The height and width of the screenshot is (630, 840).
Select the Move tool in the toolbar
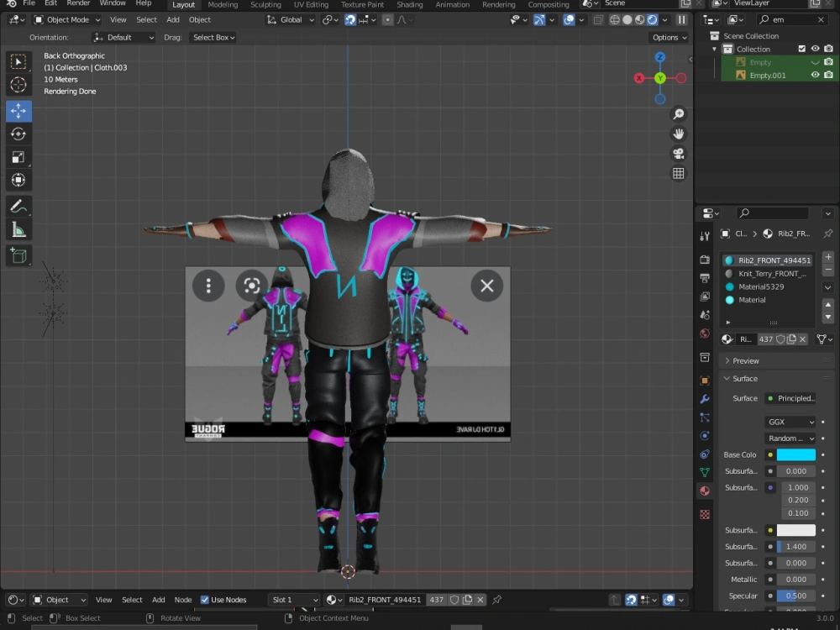(x=18, y=110)
